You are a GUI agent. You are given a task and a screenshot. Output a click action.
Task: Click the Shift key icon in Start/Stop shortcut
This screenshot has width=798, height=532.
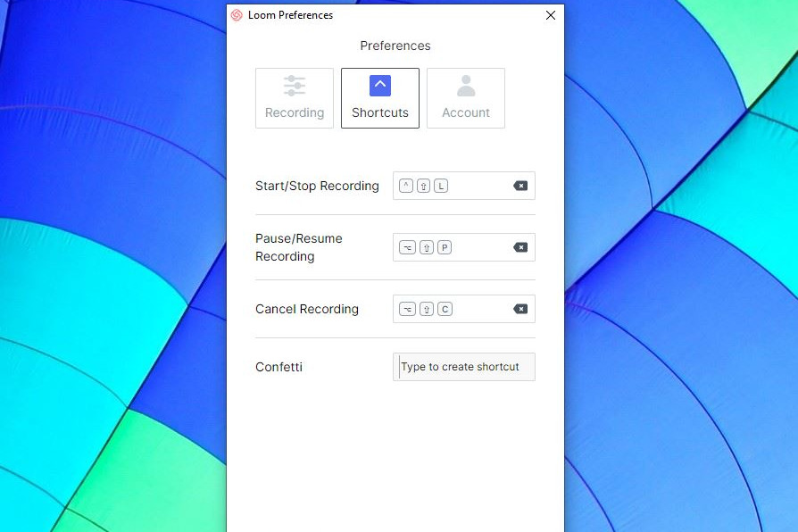[x=424, y=186]
